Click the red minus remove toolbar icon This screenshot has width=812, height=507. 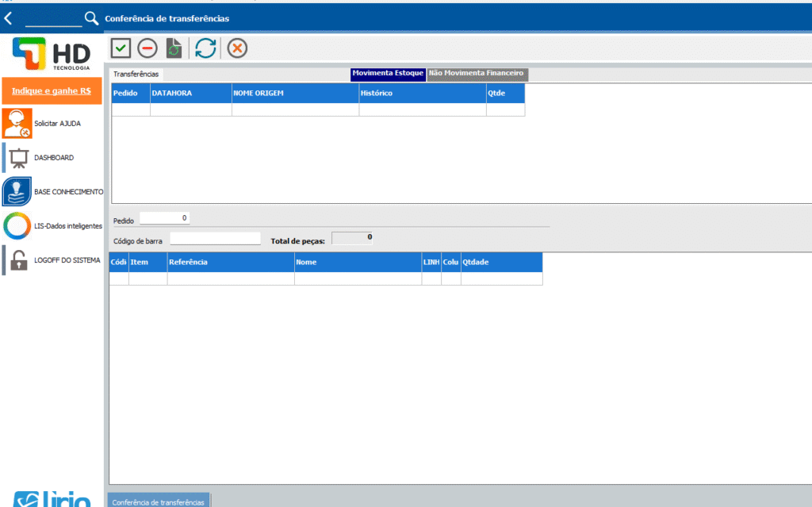click(147, 48)
